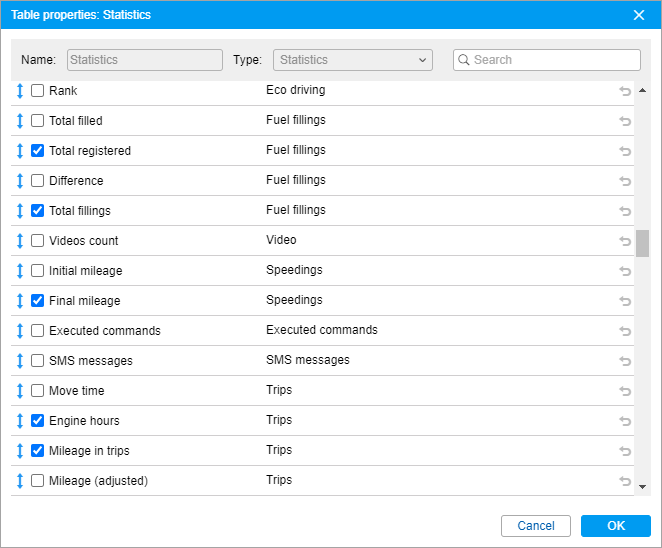Image resolution: width=662 pixels, height=548 pixels.
Task: Click the reset arrow for Total registered row
Action: [625, 151]
